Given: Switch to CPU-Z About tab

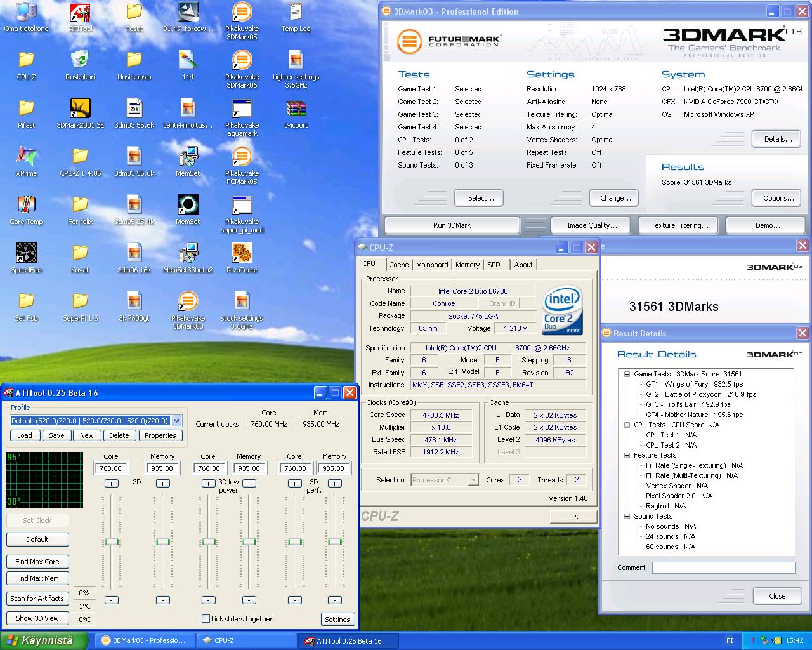Looking at the screenshot, I should 523,265.
